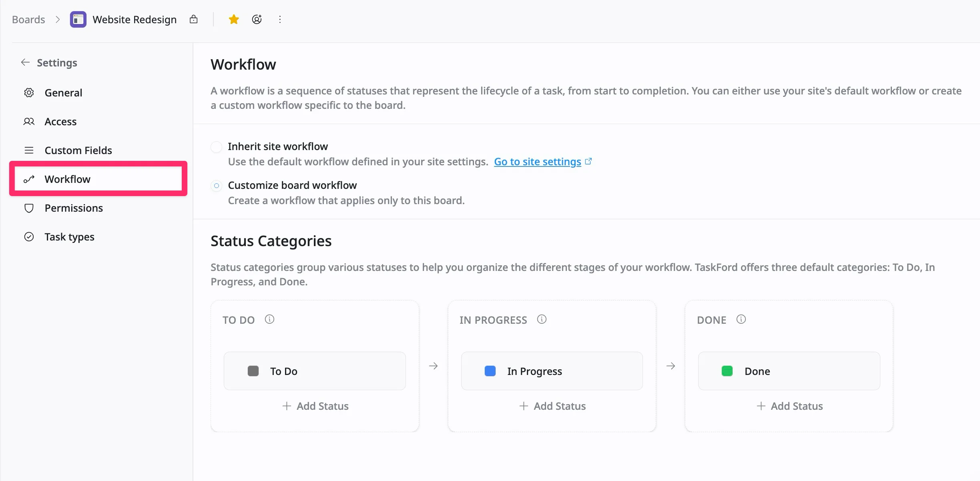The width and height of the screenshot is (980, 481).
Task: Click the breadcrumb chevron after Boards
Action: click(58, 19)
